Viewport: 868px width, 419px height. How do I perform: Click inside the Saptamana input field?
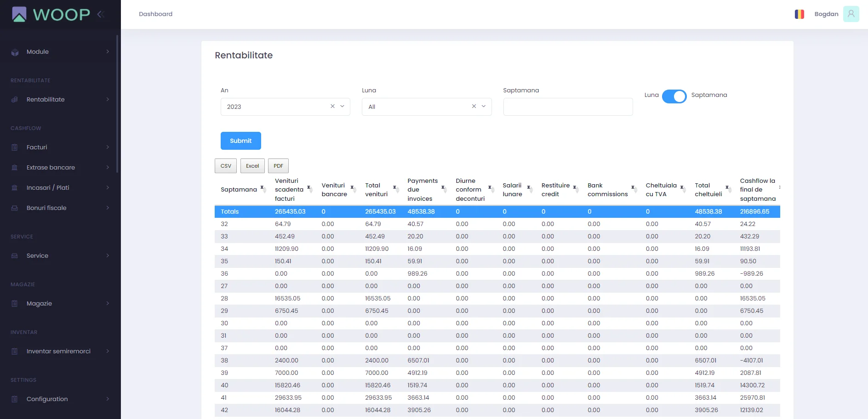pos(568,106)
